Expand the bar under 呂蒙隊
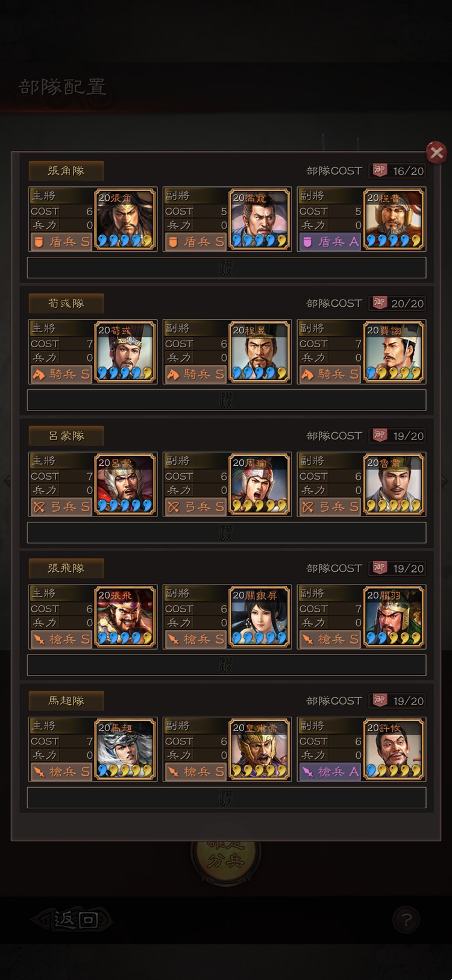Viewport: 452px width, 980px height. [227, 533]
